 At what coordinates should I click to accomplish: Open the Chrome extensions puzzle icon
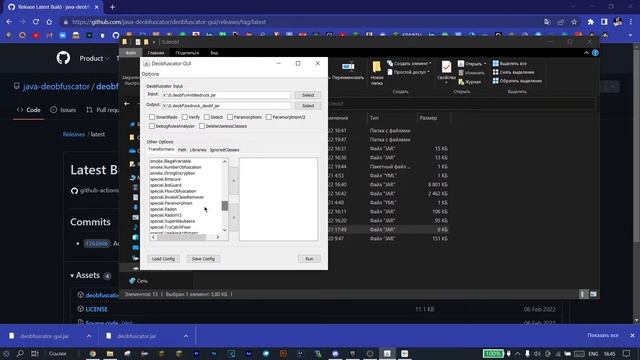point(591,22)
